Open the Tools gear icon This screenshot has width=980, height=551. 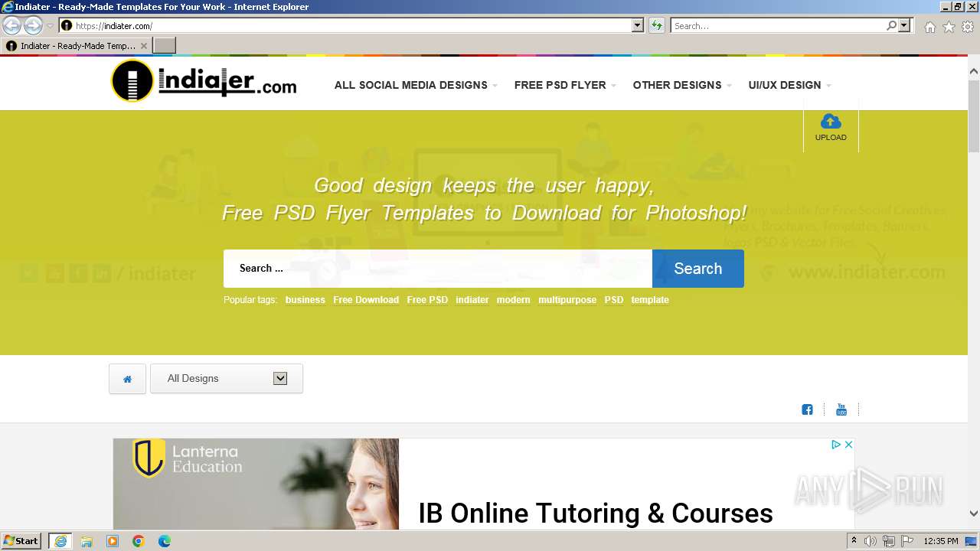(x=968, y=27)
